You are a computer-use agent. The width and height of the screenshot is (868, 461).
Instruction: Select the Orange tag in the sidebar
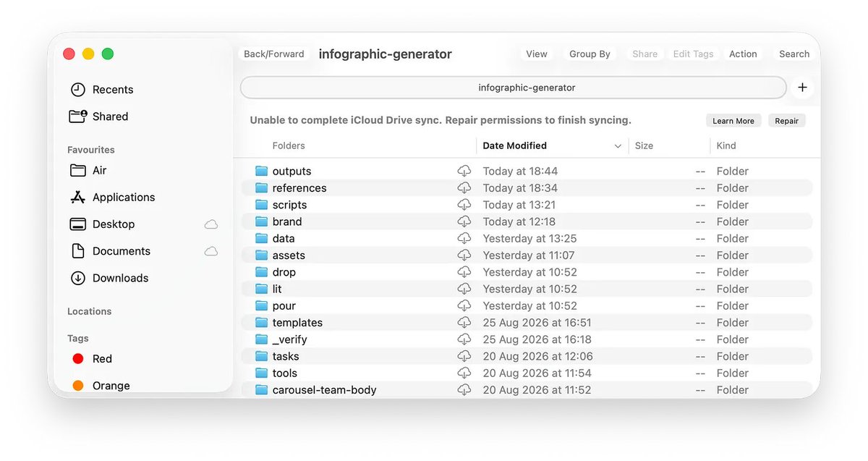(x=101, y=386)
